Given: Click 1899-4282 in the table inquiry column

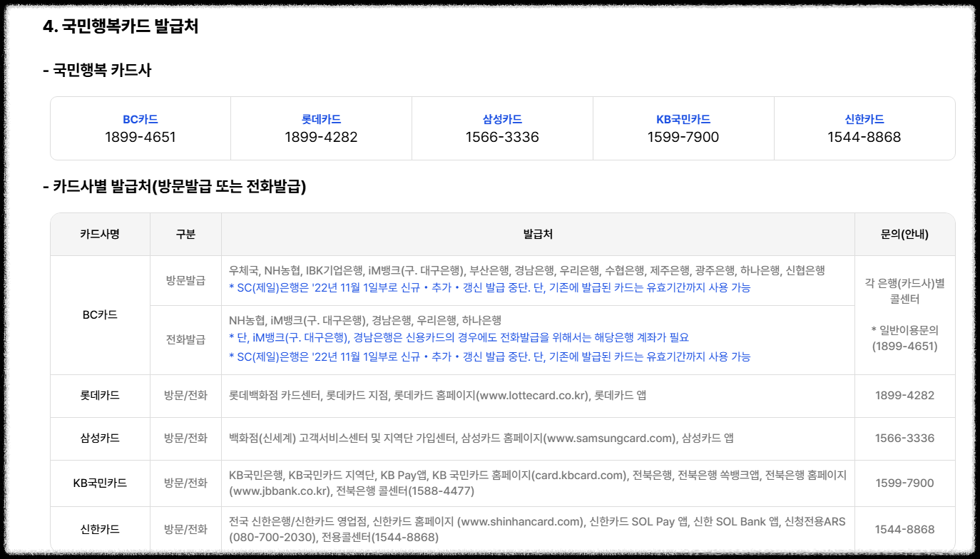Looking at the screenshot, I should click(904, 395).
